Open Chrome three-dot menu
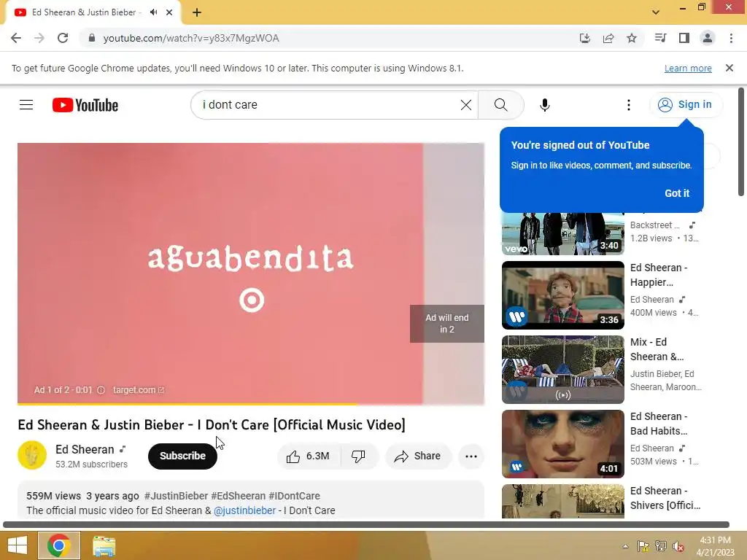Screen dimensions: 747x560 (x=731, y=38)
